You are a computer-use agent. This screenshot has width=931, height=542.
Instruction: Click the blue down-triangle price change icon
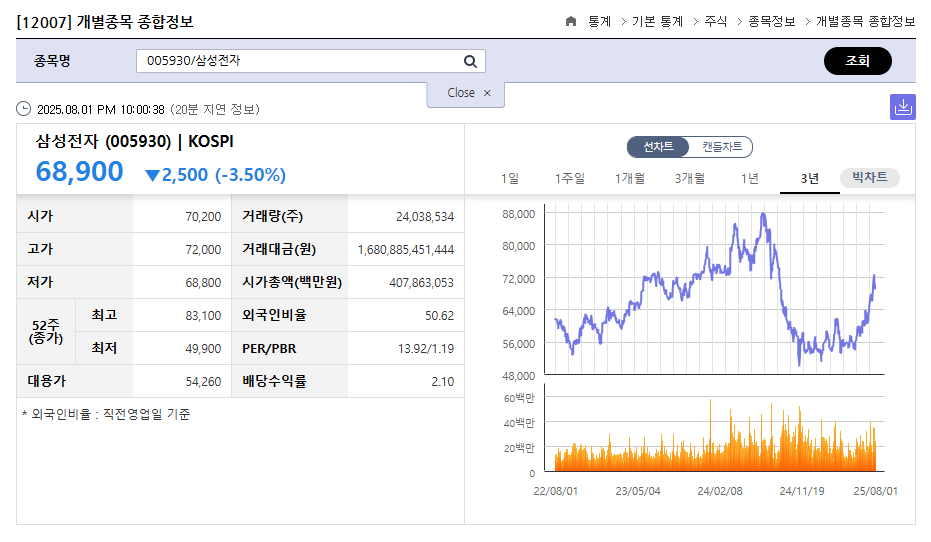(x=153, y=175)
